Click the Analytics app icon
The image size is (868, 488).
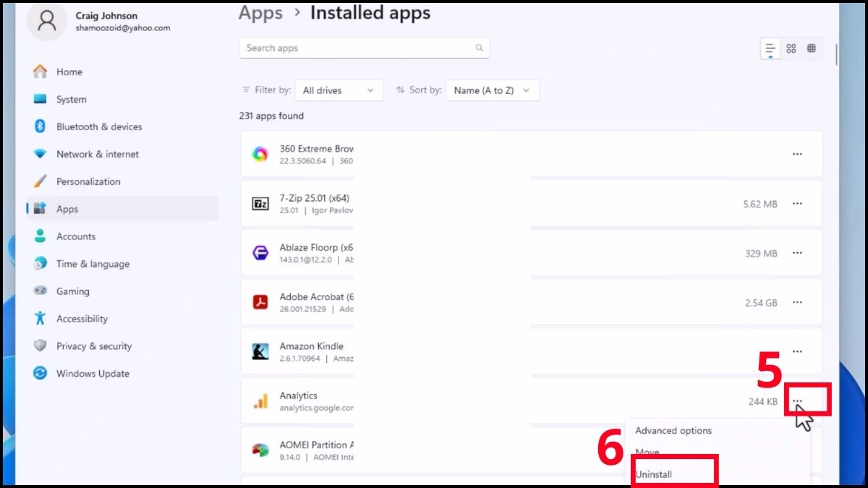coord(260,401)
